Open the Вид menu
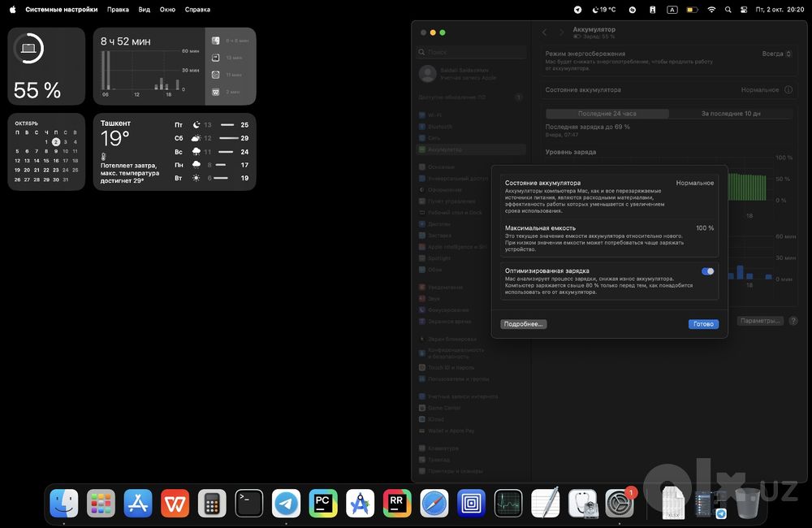812x528 pixels. point(145,9)
